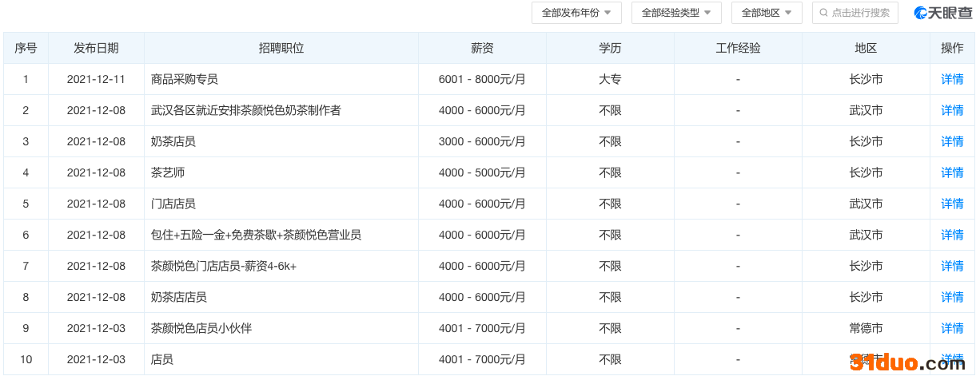
Task: Click the magnifier search icon
Action: 823,13
